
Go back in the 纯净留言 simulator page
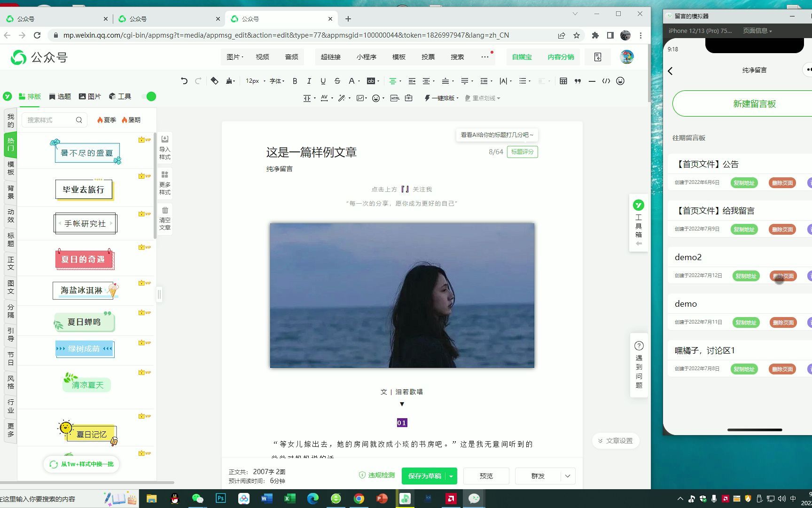coord(671,71)
